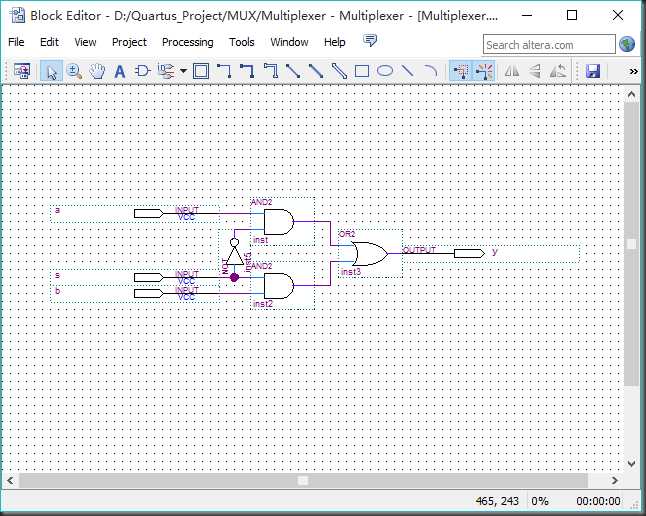Select output pin y
646x516 pixels.
tap(490, 253)
